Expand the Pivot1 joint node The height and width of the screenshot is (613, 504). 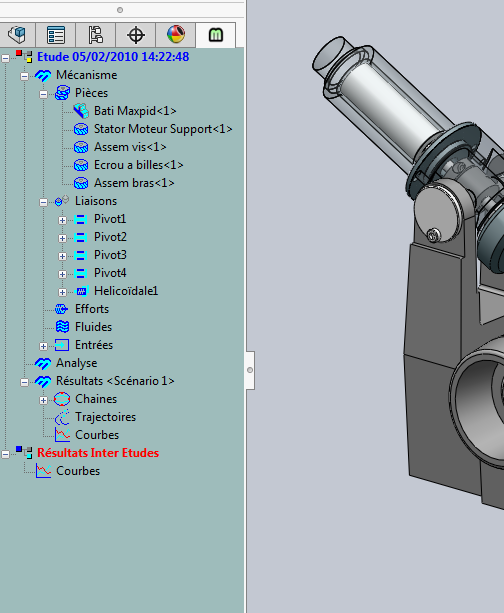coord(62,220)
